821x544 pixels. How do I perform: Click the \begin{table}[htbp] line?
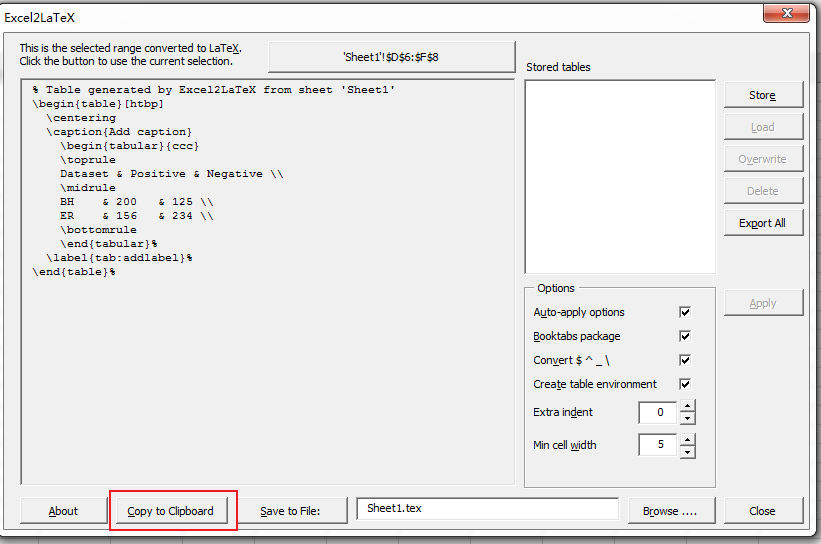(x=98, y=104)
